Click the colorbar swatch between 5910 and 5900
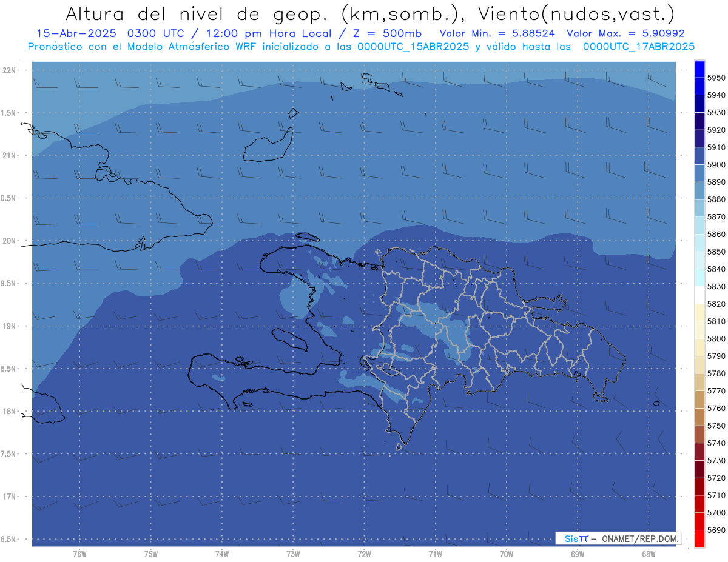This screenshot has width=728, height=562. click(x=699, y=156)
